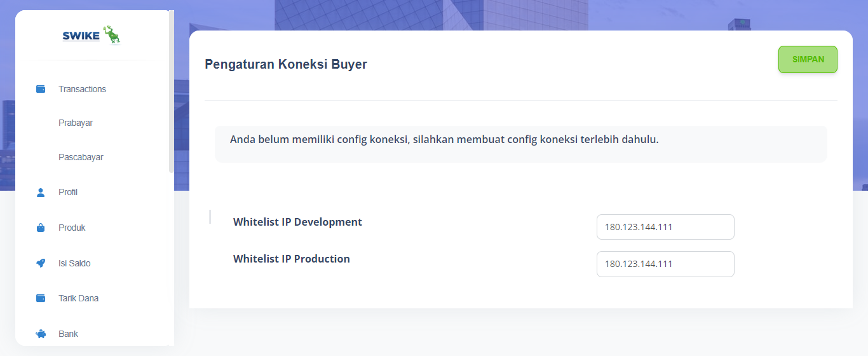
Task: Click the shopping bag icon beside Produk
Action: (x=41, y=228)
